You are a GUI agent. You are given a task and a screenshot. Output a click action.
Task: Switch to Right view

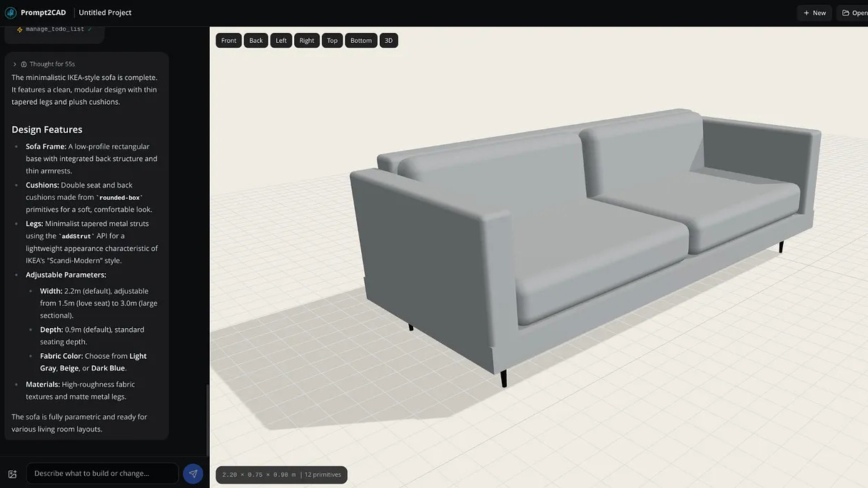coord(307,41)
